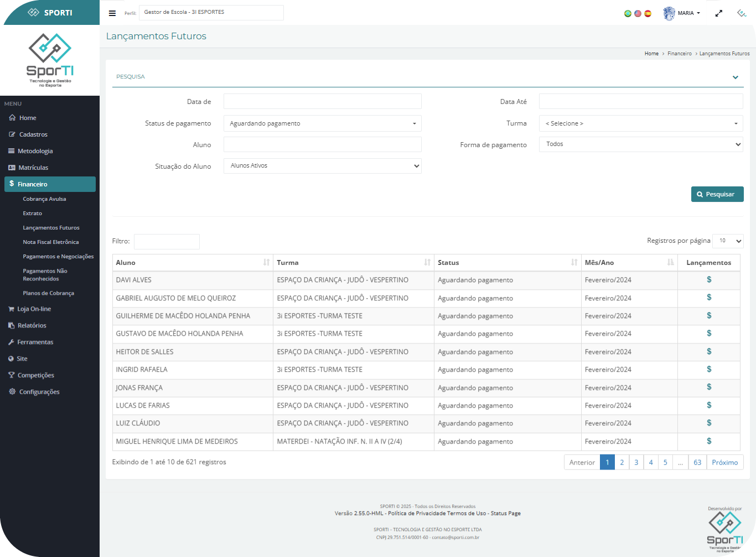The width and height of the screenshot is (756, 557).
Task: Expand the Situação do Aluno dropdown
Action: pyautogui.click(x=322, y=166)
